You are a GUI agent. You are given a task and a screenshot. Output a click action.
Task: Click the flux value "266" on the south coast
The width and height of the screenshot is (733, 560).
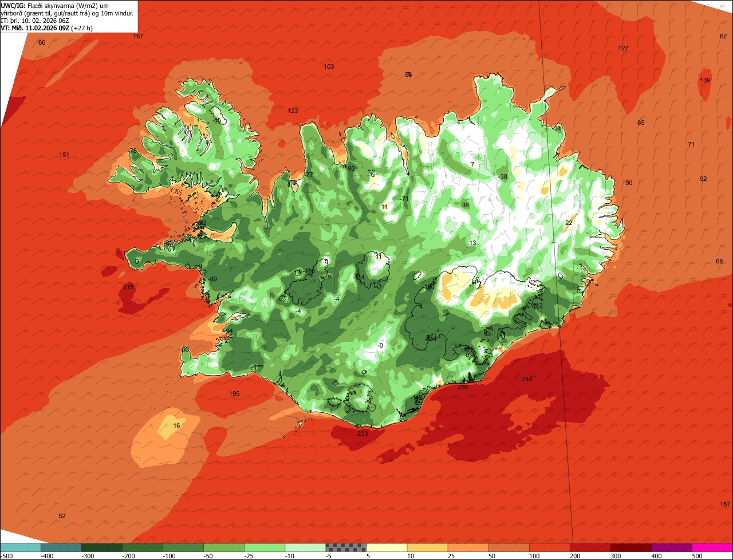(463, 387)
